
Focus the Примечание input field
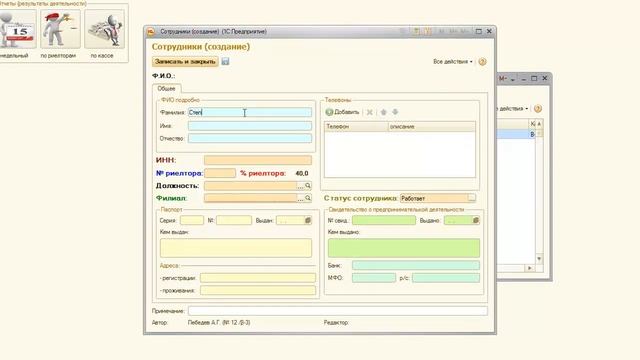[338, 311]
